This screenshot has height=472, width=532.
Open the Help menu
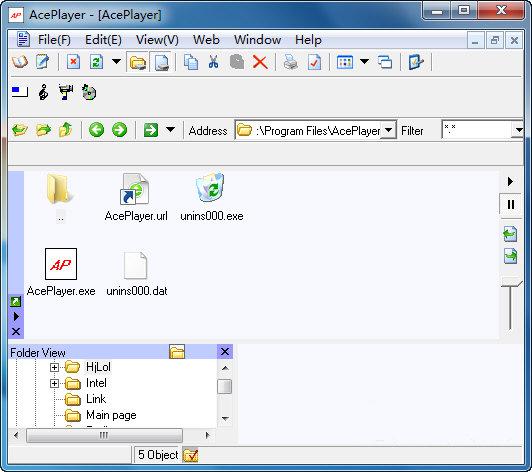point(308,40)
